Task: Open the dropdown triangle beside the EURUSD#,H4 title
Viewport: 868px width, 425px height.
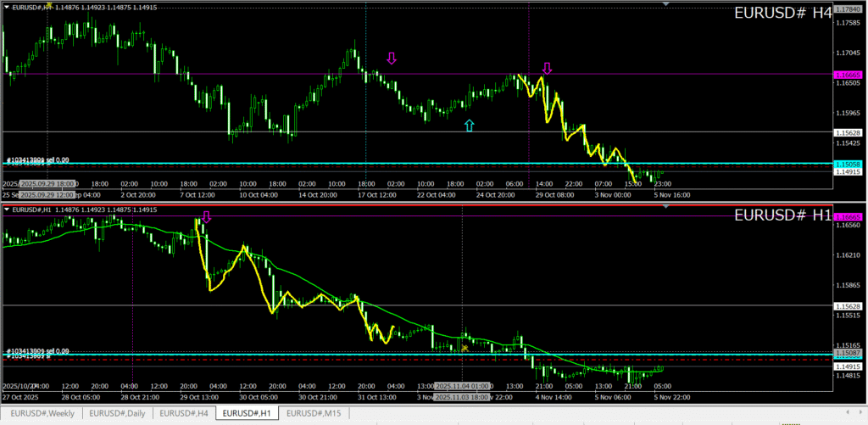Action: pos(8,8)
